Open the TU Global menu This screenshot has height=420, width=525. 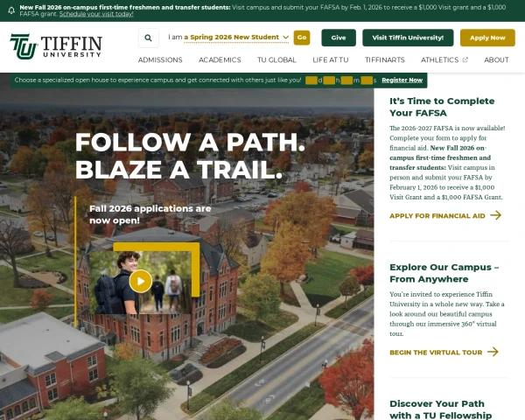point(276,60)
